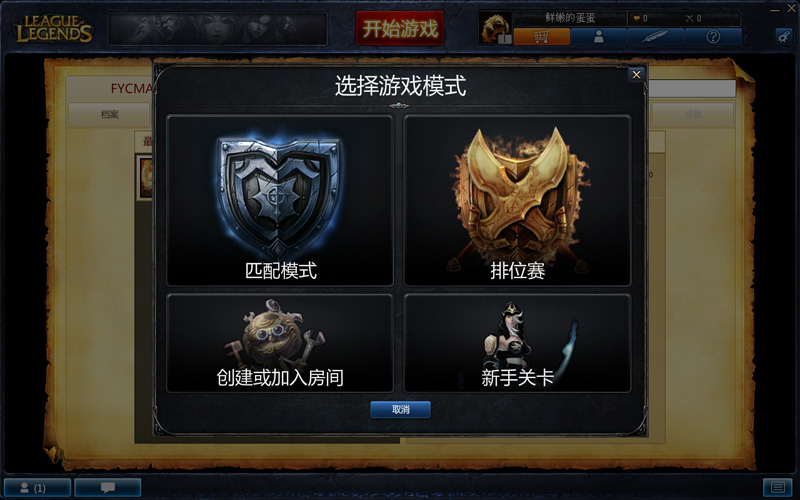Click the feather quill icon in header

(656, 37)
